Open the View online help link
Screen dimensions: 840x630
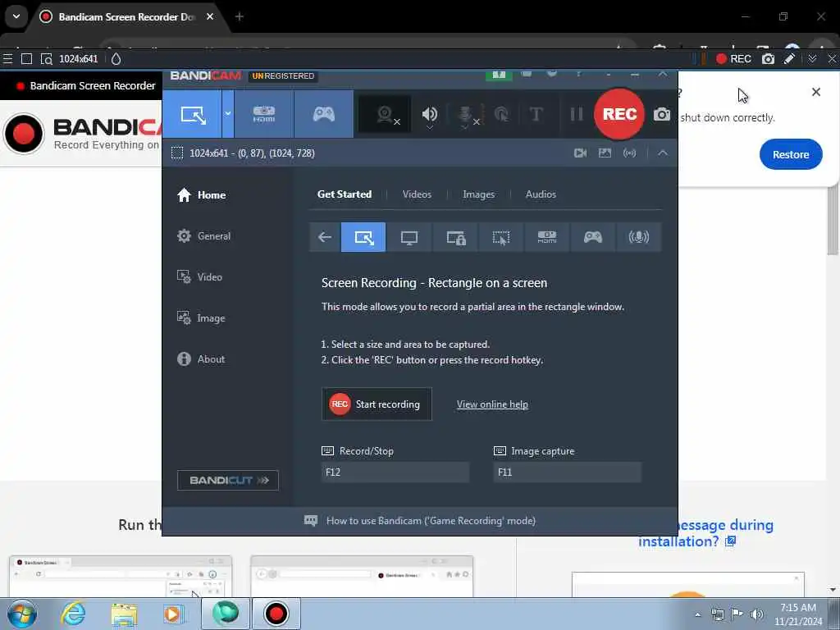[492, 404]
